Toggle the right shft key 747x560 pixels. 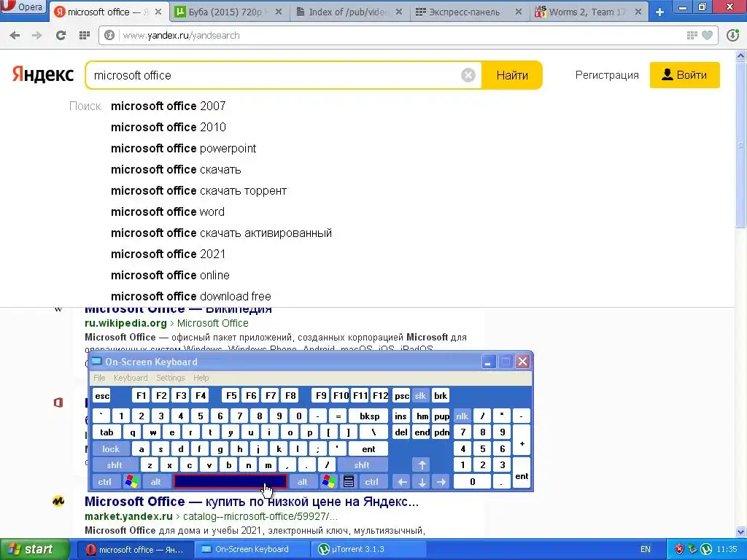pyautogui.click(x=362, y=465)
